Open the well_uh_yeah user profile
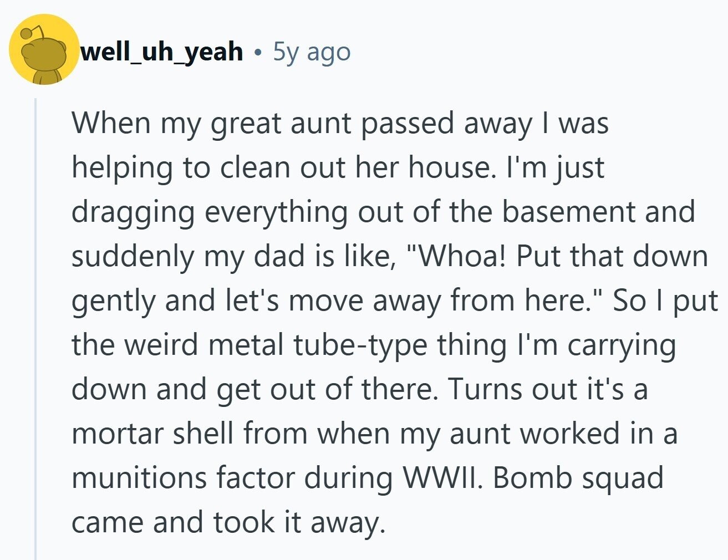This screenshot has height=560, width=728. pos(162,52)
